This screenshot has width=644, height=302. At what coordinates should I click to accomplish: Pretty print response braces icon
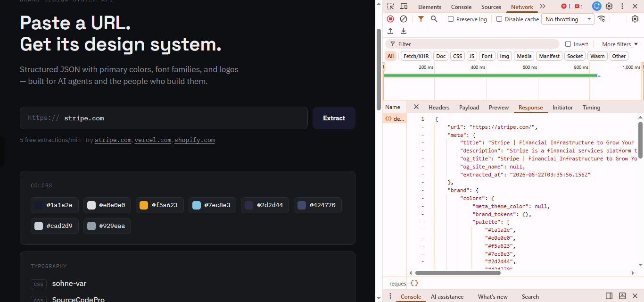point(414,283)
